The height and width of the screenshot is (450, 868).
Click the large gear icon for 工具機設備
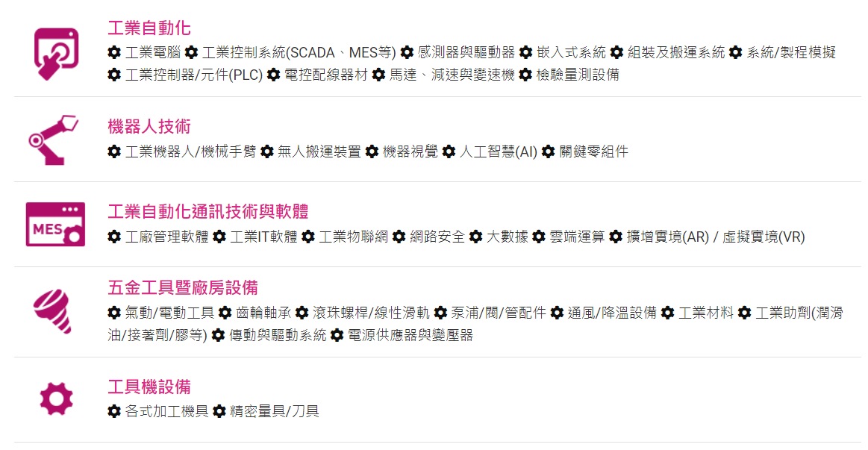pos(57,399)
